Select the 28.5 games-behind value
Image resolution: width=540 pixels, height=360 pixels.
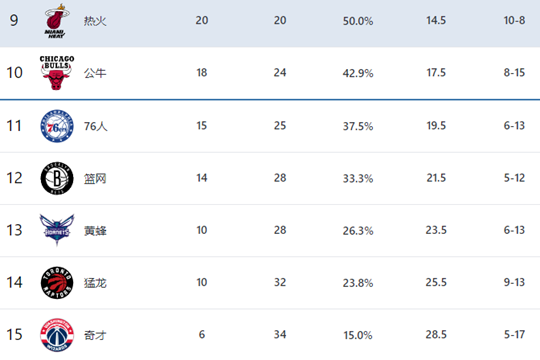point(436,335)
